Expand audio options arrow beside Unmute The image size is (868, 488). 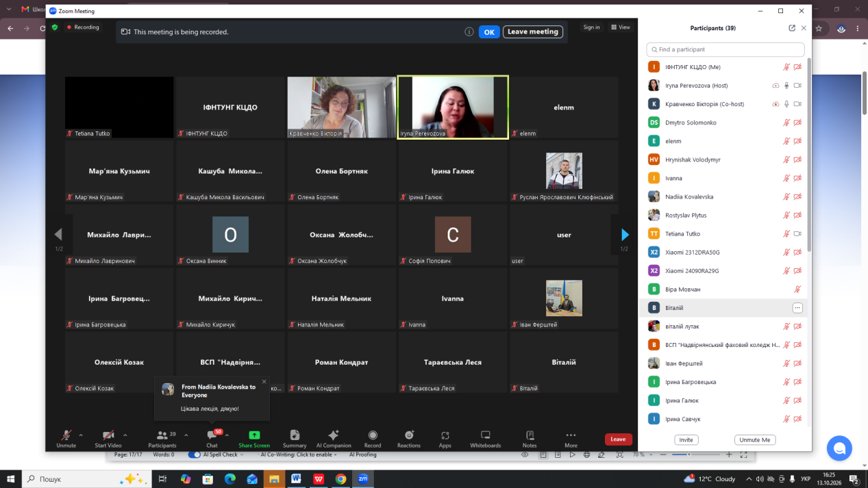point(81,435)
